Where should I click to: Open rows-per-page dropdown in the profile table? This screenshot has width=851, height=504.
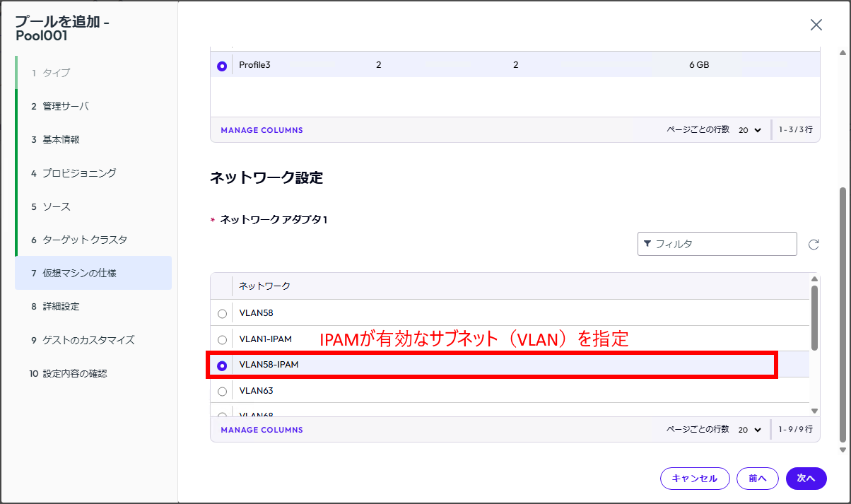(x=750, y=131)
